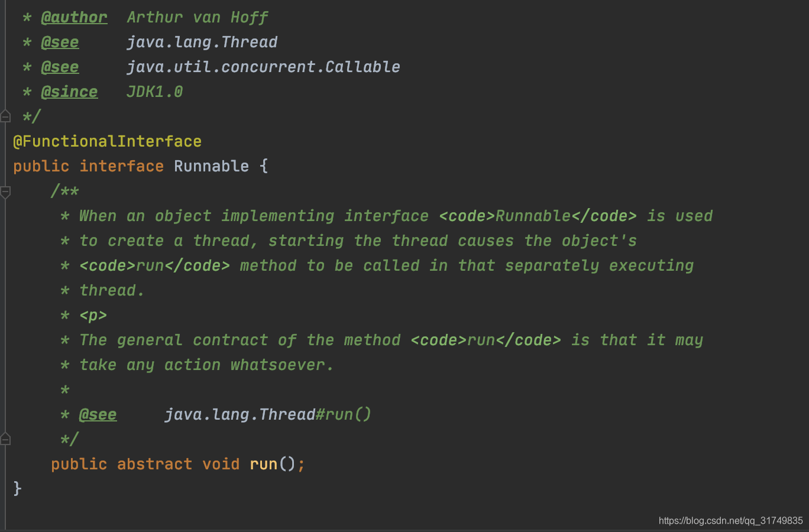Click the text java.util.concurrent.Callable

click(x=263, y=67)
